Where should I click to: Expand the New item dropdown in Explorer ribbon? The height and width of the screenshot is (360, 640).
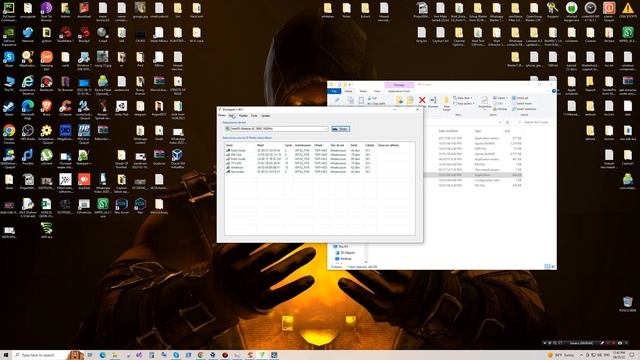(x=462, y=98)
